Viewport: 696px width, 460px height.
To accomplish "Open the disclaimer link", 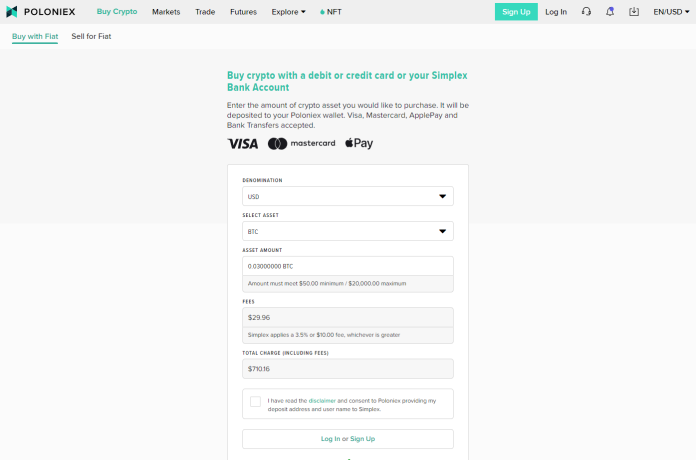I will tap(322, 400).
